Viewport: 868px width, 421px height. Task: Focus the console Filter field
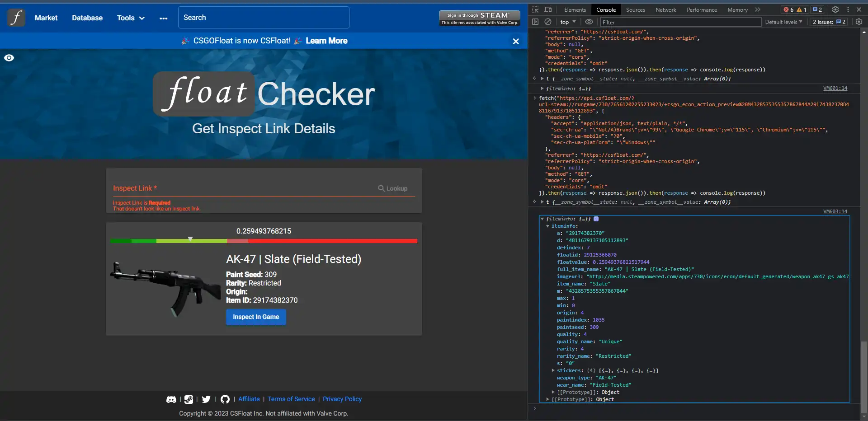pos(680,22)
